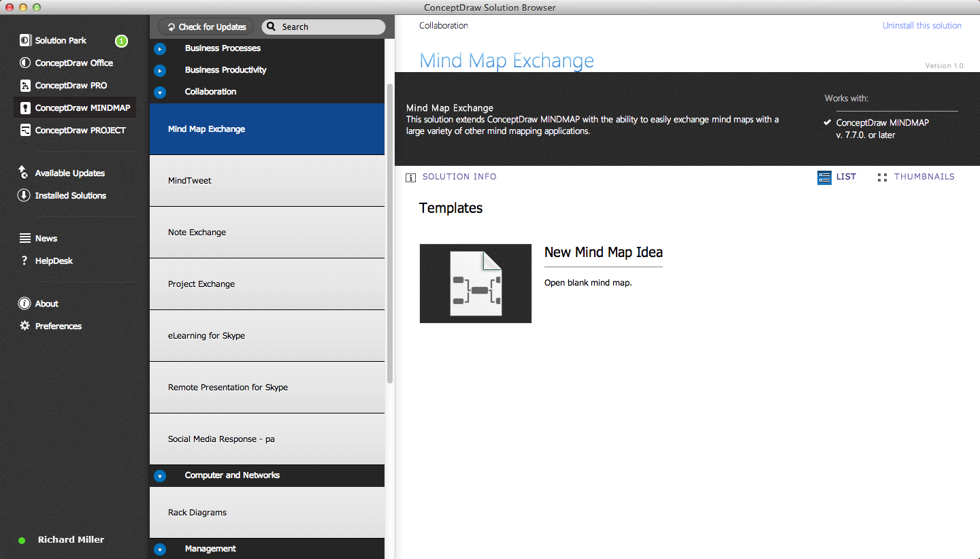
Task: Click the Solution Park icon
Action: [25, 41]
